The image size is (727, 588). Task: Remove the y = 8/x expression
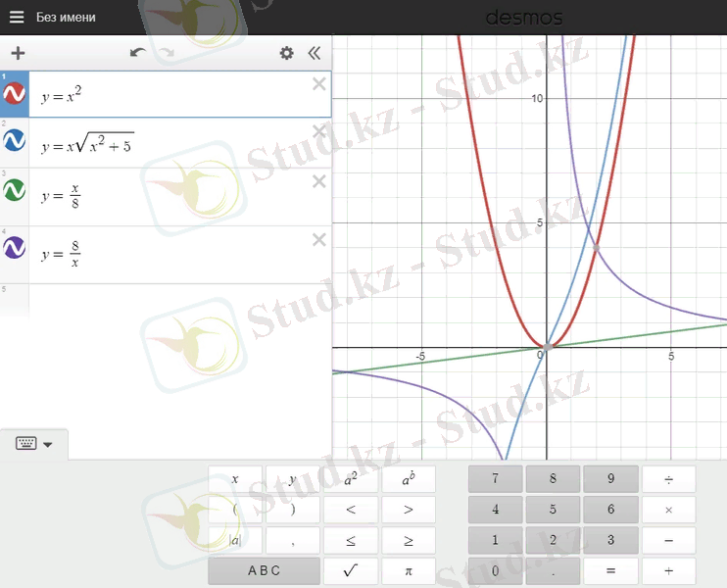tap(318, 240)
